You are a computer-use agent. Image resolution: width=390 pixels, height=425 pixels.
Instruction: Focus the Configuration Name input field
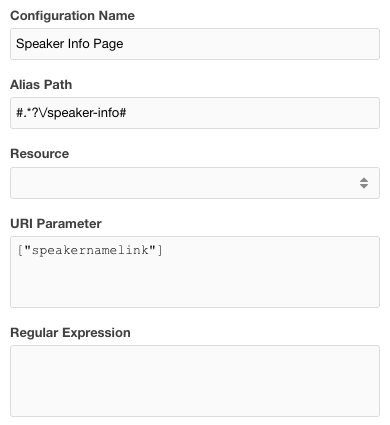pos(195,44)
